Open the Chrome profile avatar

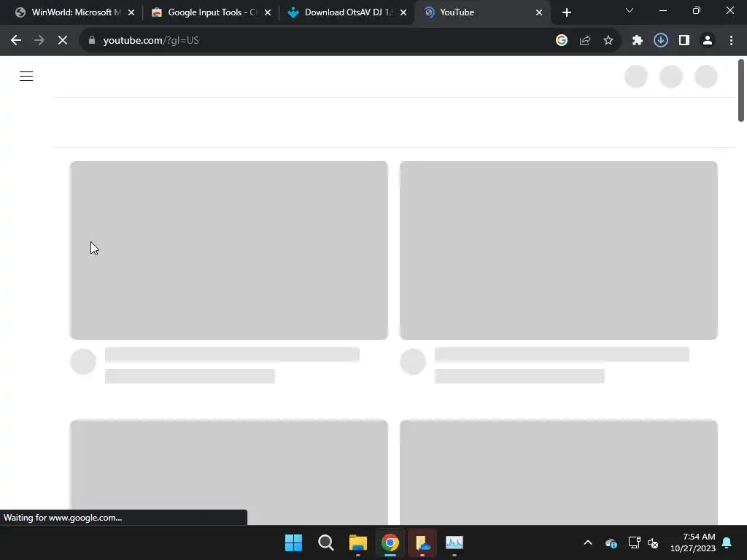pos(708,41)
